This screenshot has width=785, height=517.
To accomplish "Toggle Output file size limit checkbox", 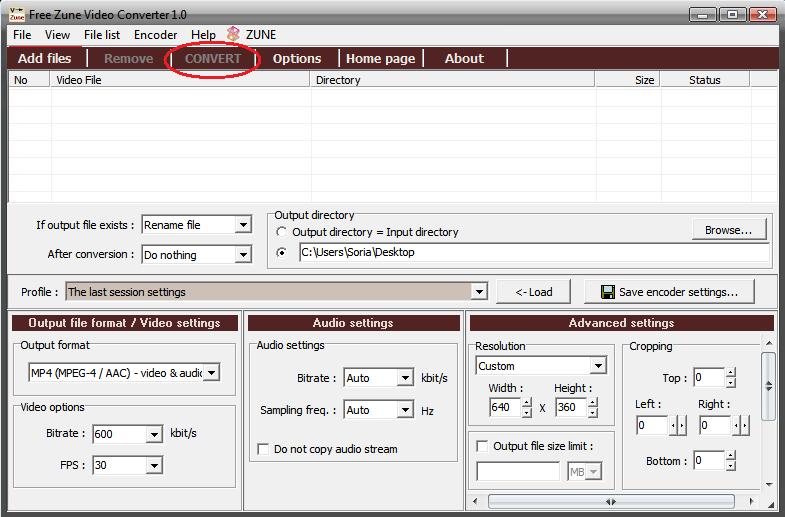I will (482, 446).
